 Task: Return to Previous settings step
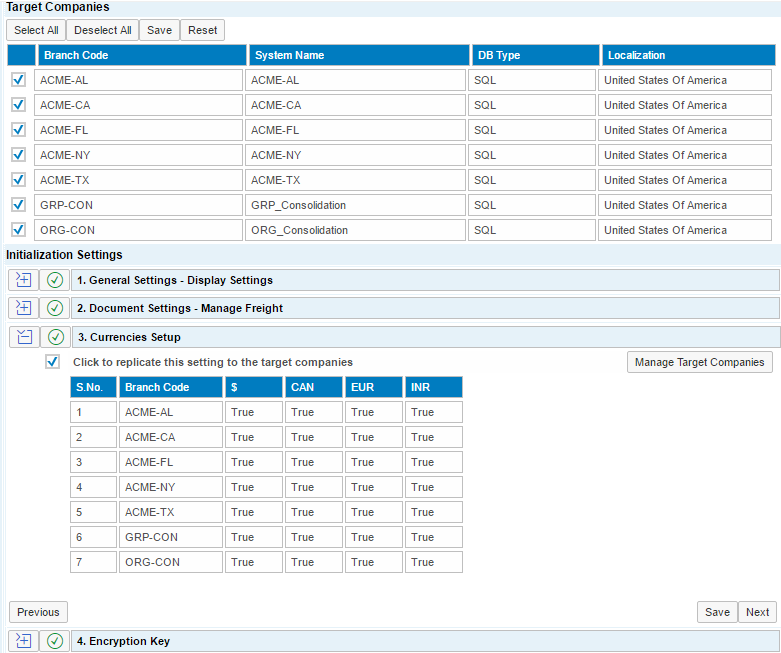point(38,612)
